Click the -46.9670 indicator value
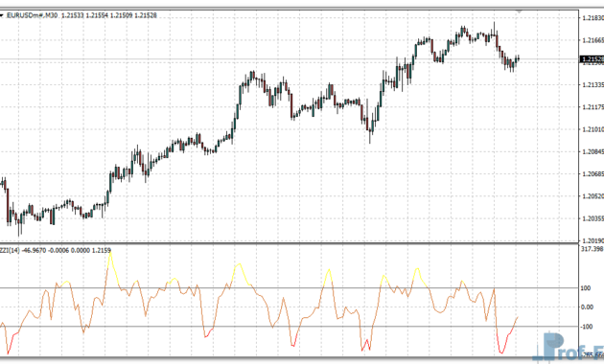Screen dimensions: 604x364 click(34, 251)
